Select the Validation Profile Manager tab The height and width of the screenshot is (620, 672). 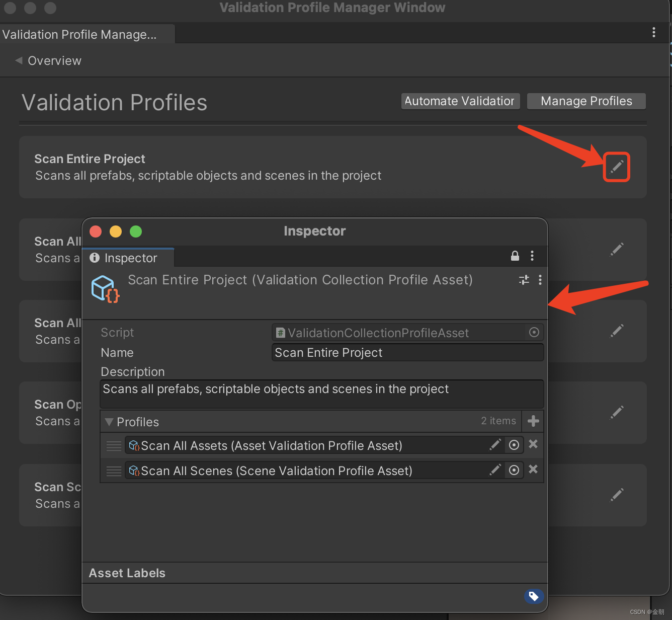(x=87, y=34)
